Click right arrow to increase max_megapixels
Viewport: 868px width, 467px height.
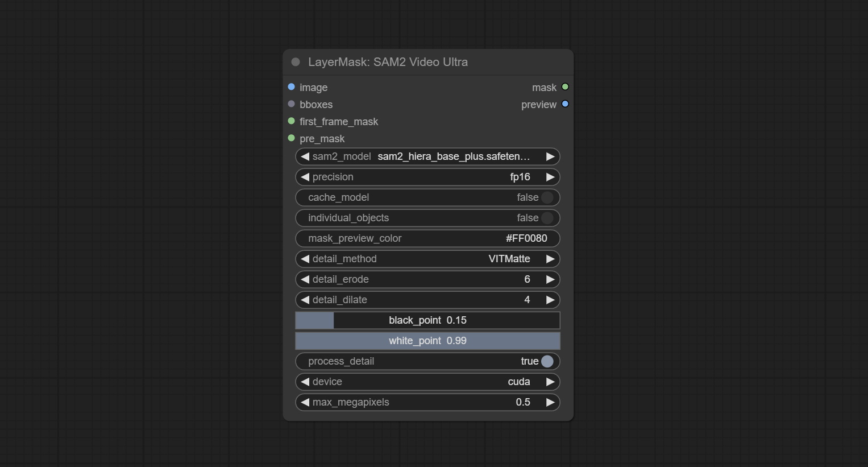[x=550, y=402]
